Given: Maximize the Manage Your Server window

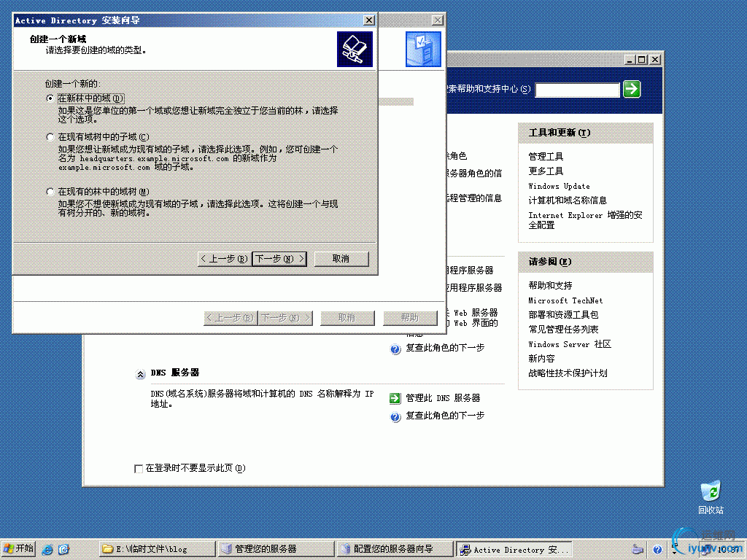Looking at the screenshot, I should click(642, 60).
